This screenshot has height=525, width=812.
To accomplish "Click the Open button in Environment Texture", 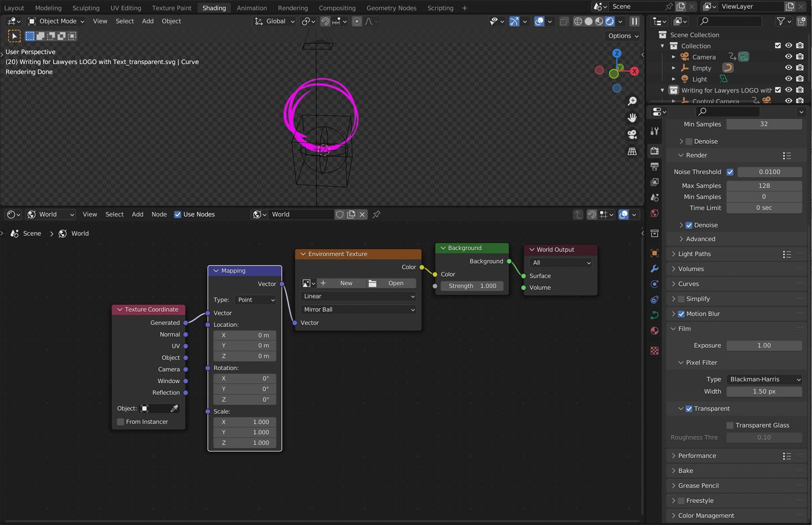I will pyautogui.click(x=396, y=283).
